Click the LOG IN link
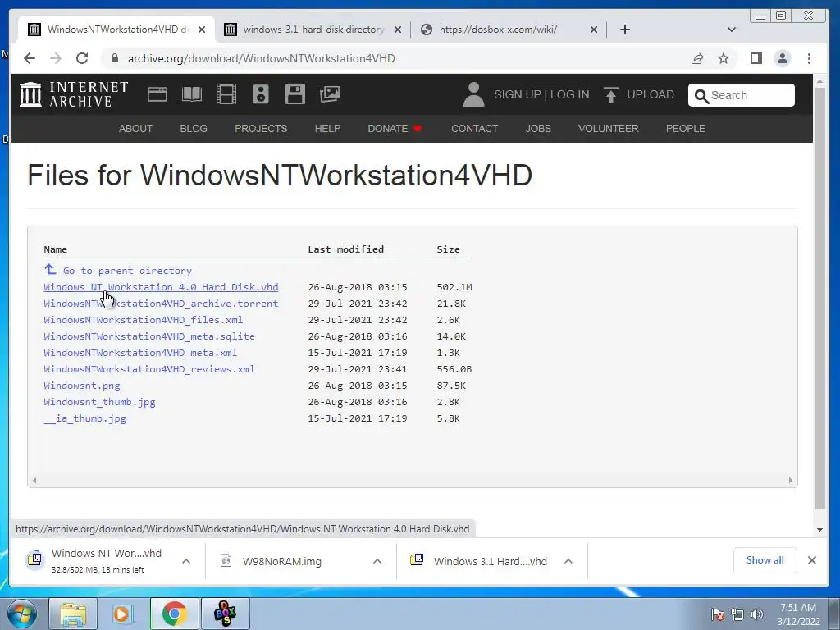The width and height of the screenshot is (840, 630). click(x=569, y=94)
